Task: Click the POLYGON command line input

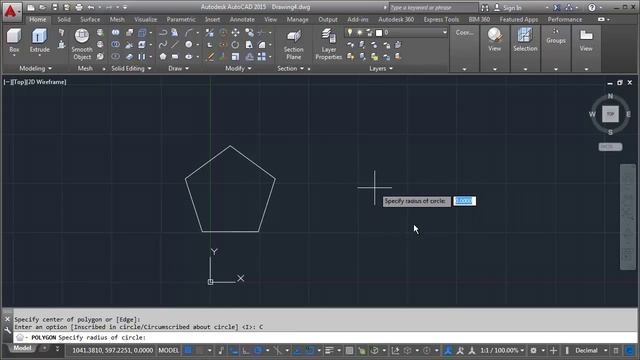Action: coord(324,338)
